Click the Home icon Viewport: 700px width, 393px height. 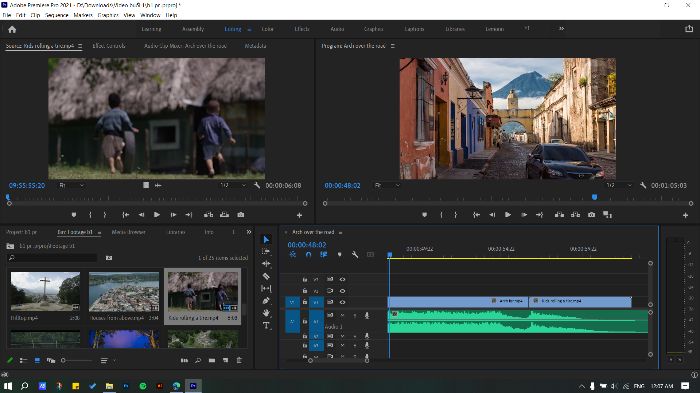12,29
